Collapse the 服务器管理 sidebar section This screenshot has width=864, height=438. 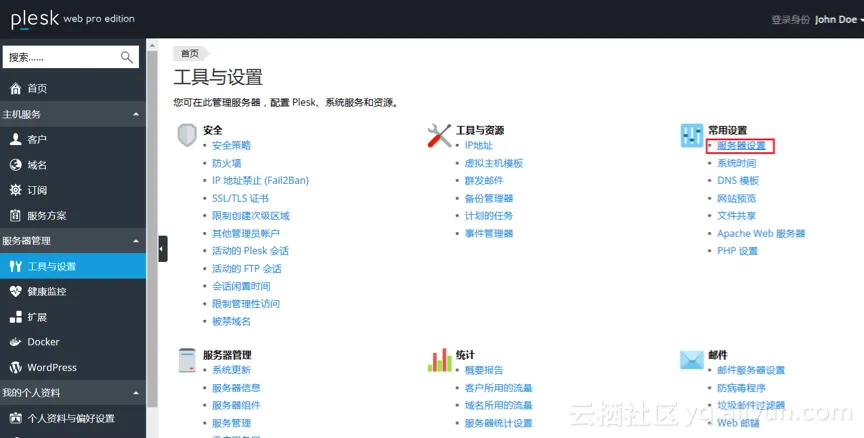tap(136, 241)
